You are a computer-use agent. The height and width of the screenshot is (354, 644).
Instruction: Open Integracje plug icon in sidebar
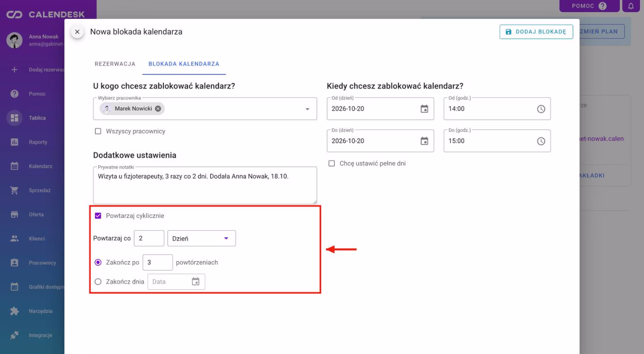pyautogui.click(x=14, y=335)
